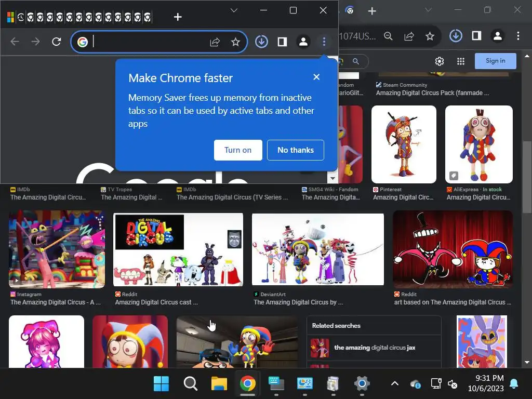The width and height of the screenshot is (532, 399).
Task: Open the purple rabbit illustration image
Action: [x=482, y=341]
